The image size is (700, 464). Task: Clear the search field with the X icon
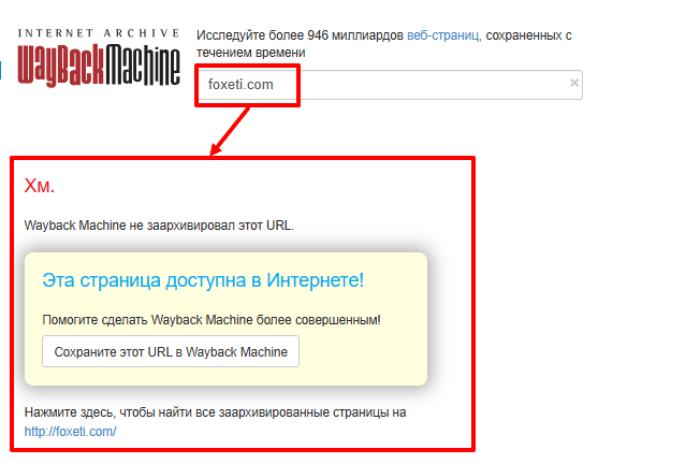(x=574, y=83)
